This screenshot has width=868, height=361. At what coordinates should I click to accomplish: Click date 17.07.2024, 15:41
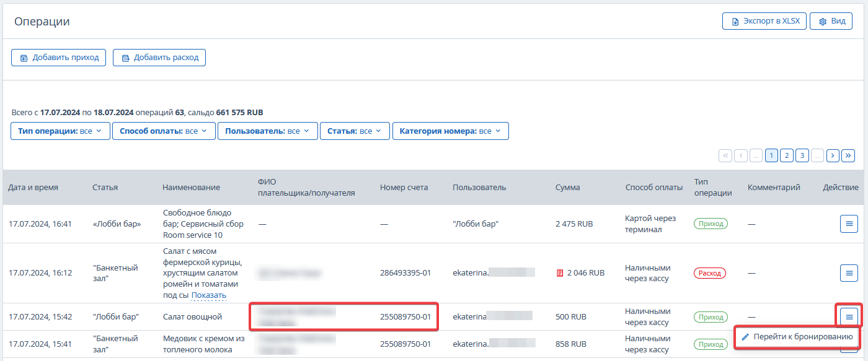(x=40, y=344)
